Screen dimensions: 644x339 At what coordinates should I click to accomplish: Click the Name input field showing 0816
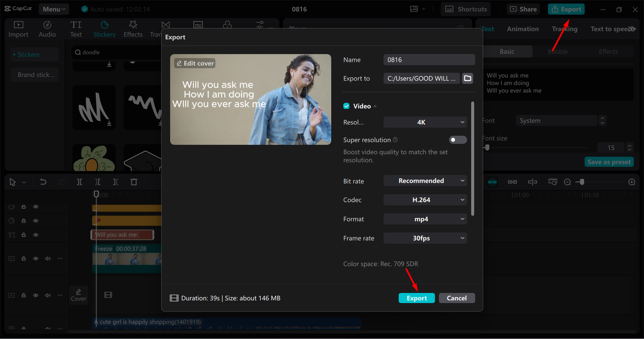(x=429, y=60)
